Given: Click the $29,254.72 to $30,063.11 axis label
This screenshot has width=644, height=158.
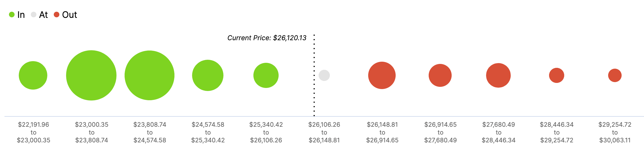Looking at the screenshot, I should [x=615, y=132].
